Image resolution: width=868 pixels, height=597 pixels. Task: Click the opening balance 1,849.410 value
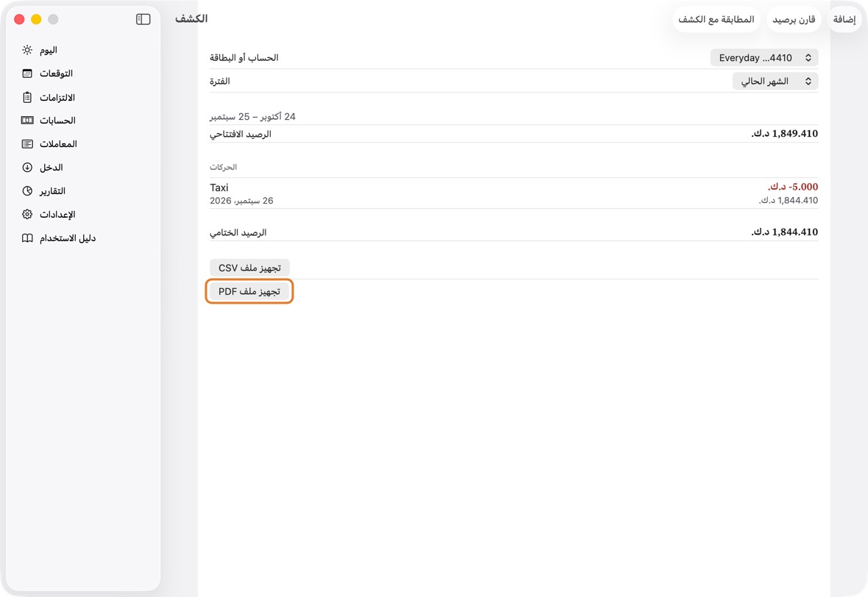pos(784,133)
